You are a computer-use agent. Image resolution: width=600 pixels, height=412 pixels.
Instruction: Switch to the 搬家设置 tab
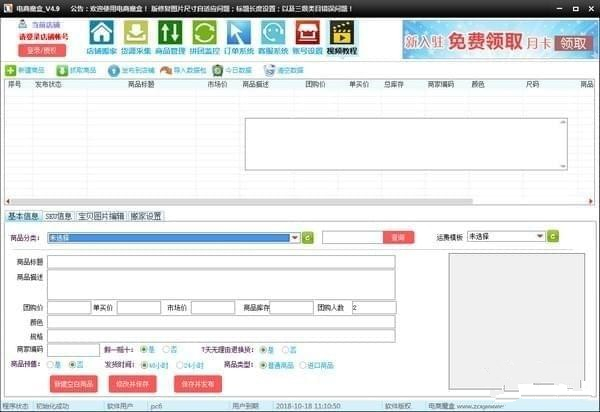146,216
